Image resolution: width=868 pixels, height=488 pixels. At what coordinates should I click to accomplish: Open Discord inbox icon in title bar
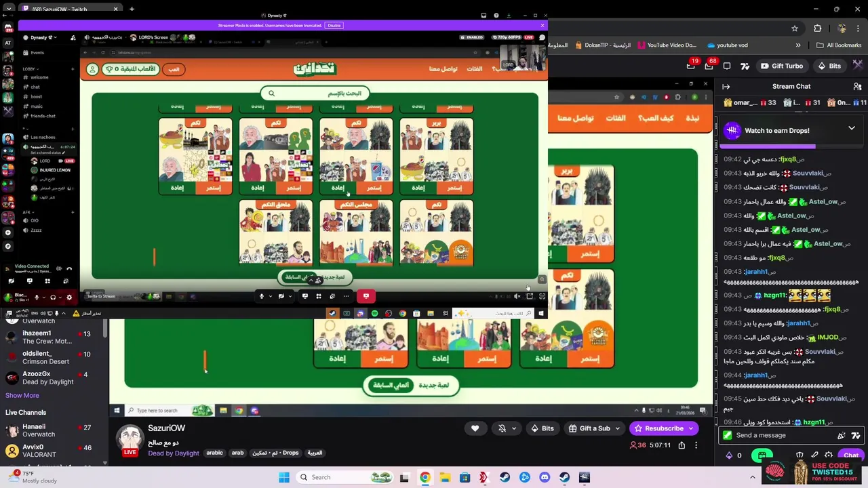484,15
